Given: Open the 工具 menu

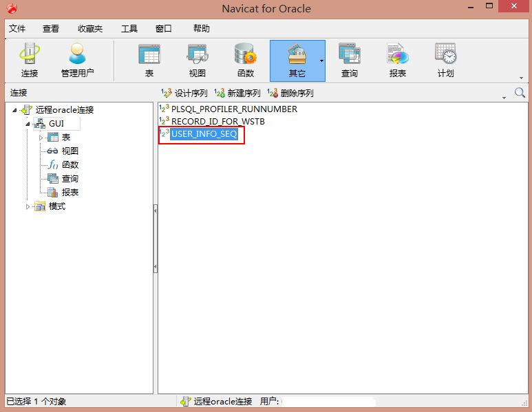Looking at the screenshot, I should [129, 28].
